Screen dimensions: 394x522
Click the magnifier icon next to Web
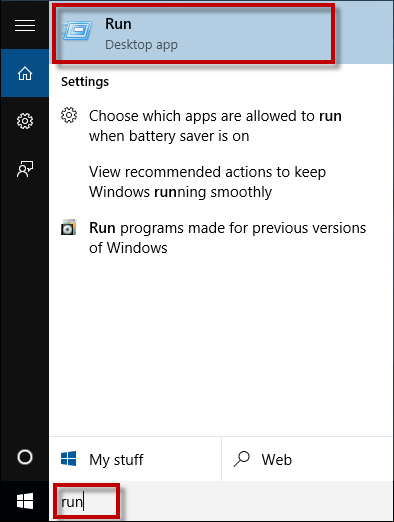tap(242, 459)
